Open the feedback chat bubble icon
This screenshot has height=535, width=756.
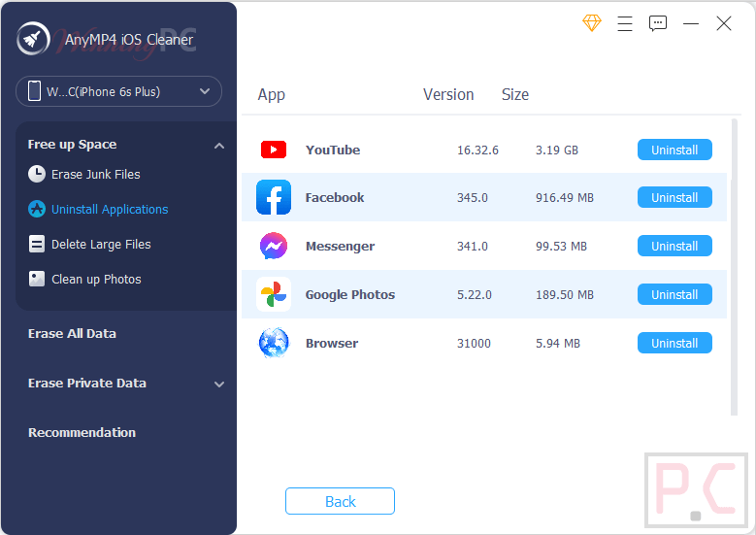658,23
